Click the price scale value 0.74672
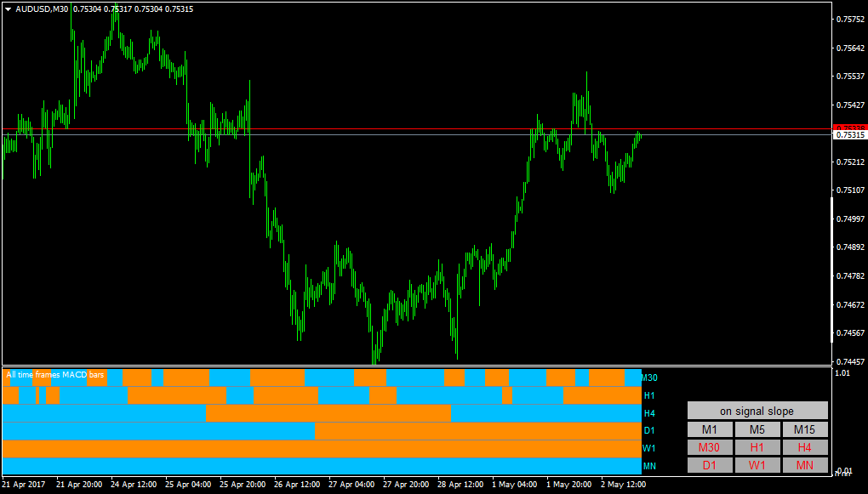868x494 pixels. (851, 304)
